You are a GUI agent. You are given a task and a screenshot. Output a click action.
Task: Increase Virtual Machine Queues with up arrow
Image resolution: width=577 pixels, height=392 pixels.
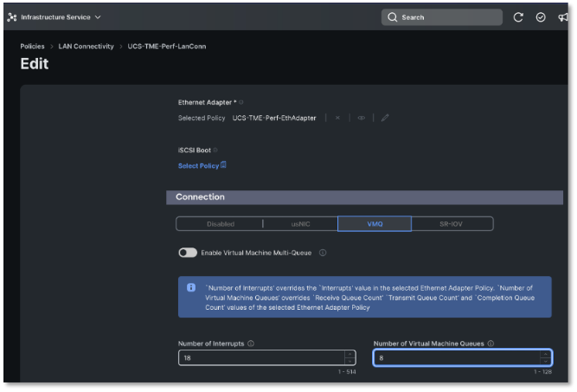(x=545, y=354)
